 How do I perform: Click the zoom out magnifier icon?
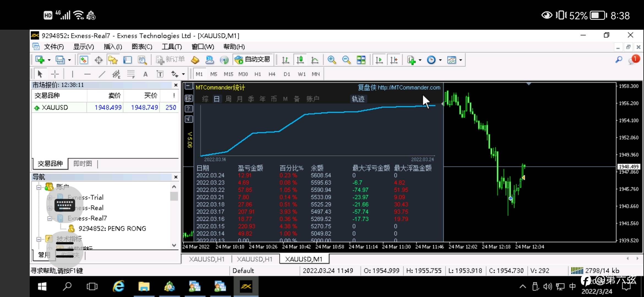pos(346,60)
